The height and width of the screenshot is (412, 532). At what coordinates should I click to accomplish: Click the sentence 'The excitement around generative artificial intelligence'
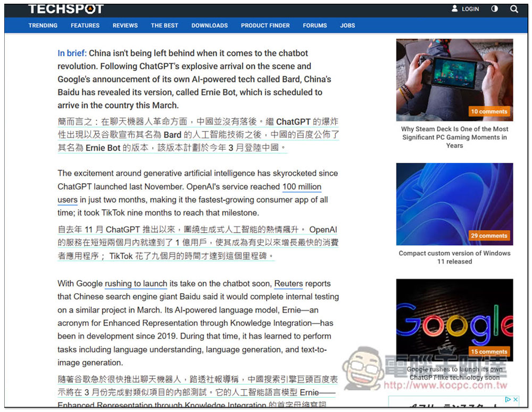click(x=197, y=174)
